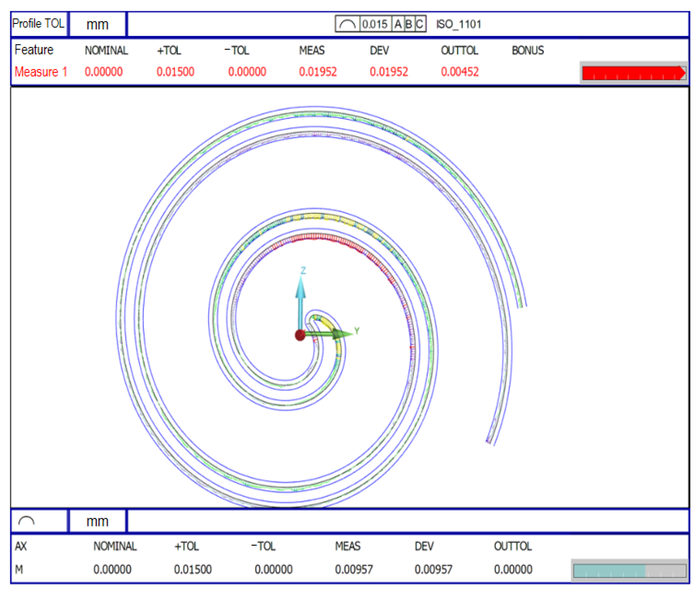The height and width of the screenshot is (598, 700).
Task: Select datum B in the tolerance frame
Action: (409, 24)
